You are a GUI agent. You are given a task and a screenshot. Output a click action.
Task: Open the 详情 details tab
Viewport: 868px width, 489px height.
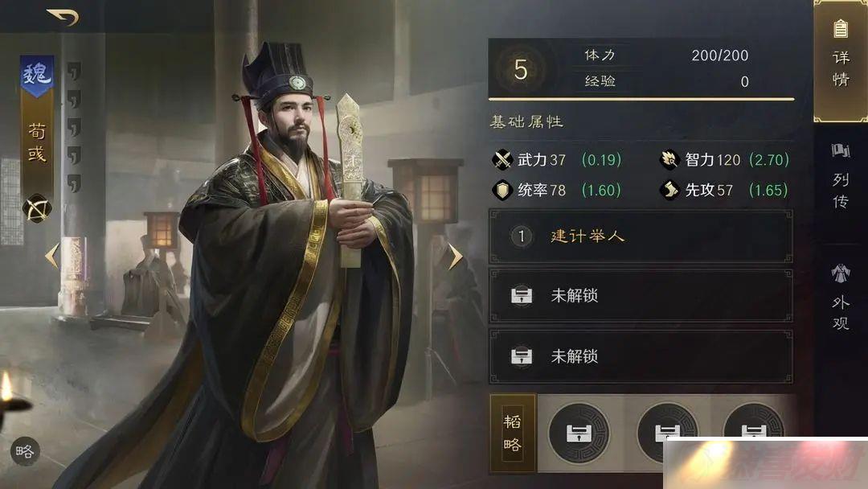point(841,60)
